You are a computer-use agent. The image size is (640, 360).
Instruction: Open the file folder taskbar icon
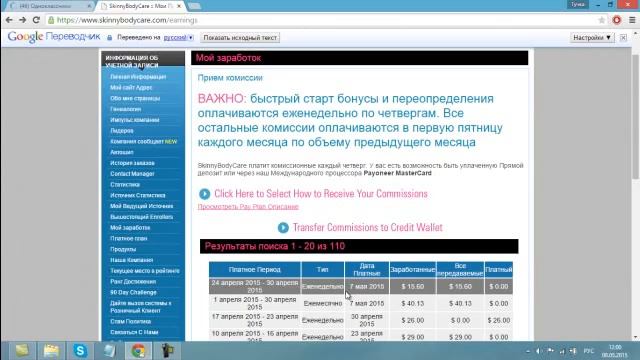pyautogui.click(x=51, y=351)
